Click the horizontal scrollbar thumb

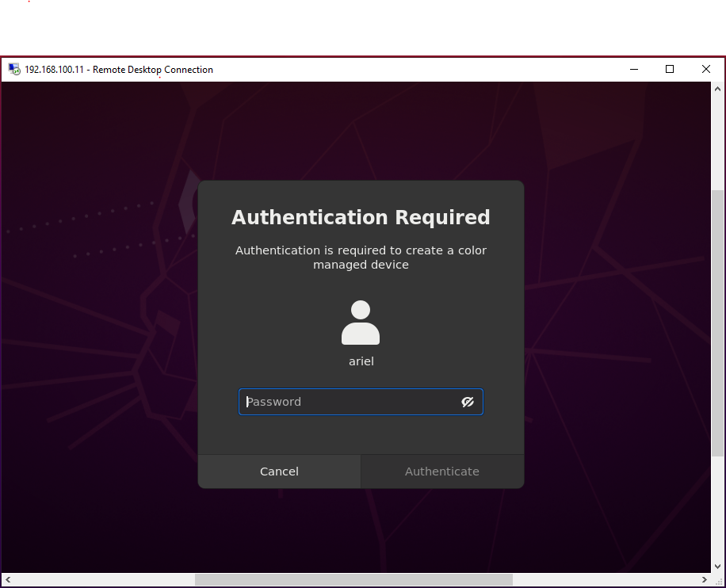(x=353, y=579)
